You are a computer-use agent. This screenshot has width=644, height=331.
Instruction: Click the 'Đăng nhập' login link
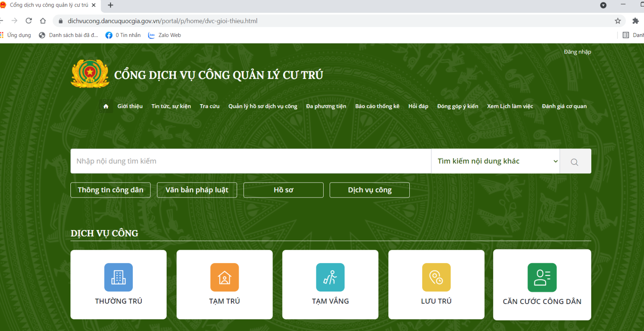click(577, 52)
